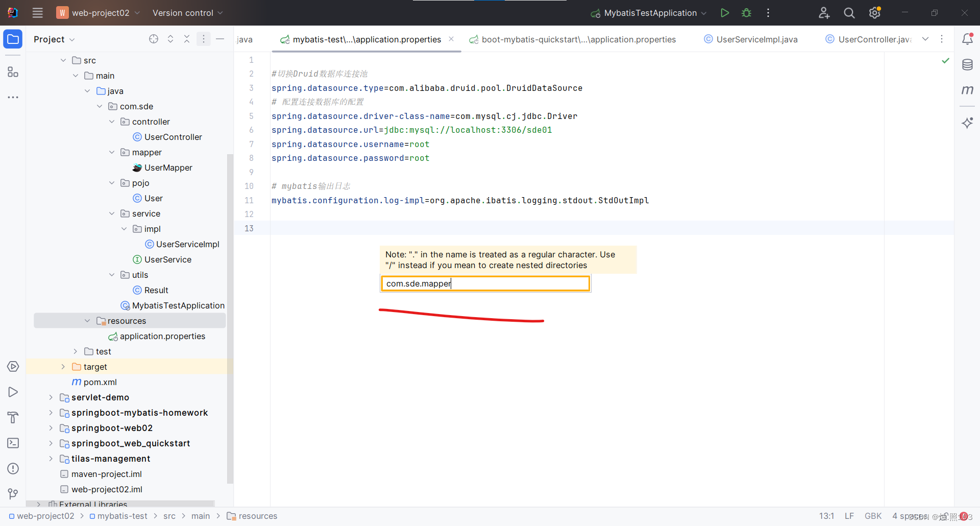Open web-project02 project dropdown
This screenshot has height=526, width=980.
coord(98,13)
